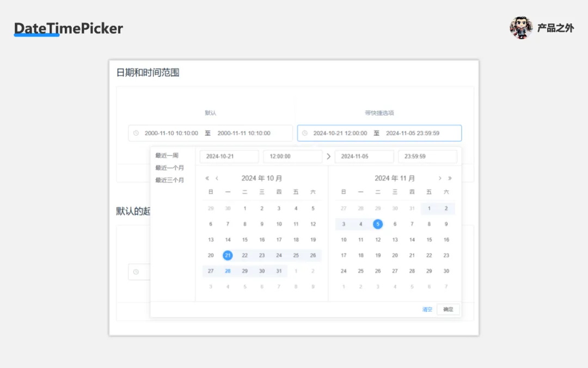Select October 9 in left calendar
The image size is (588, 368).
[x=262, y=224]
